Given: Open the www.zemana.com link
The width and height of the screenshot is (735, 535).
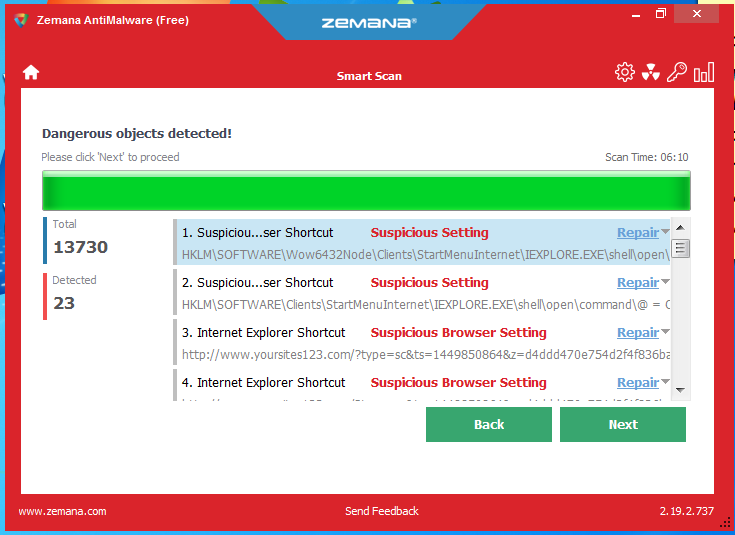Looking at the screenshot, I should (62, 511).
